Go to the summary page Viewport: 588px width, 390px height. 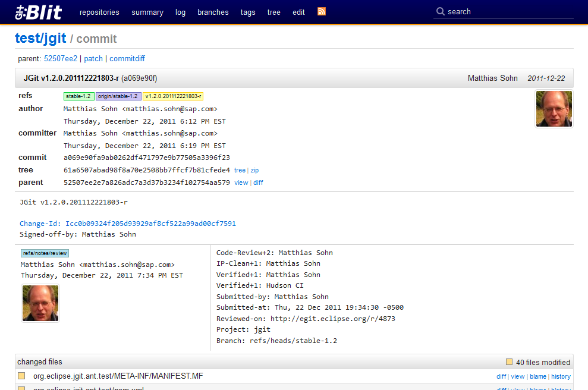point(147,12)
